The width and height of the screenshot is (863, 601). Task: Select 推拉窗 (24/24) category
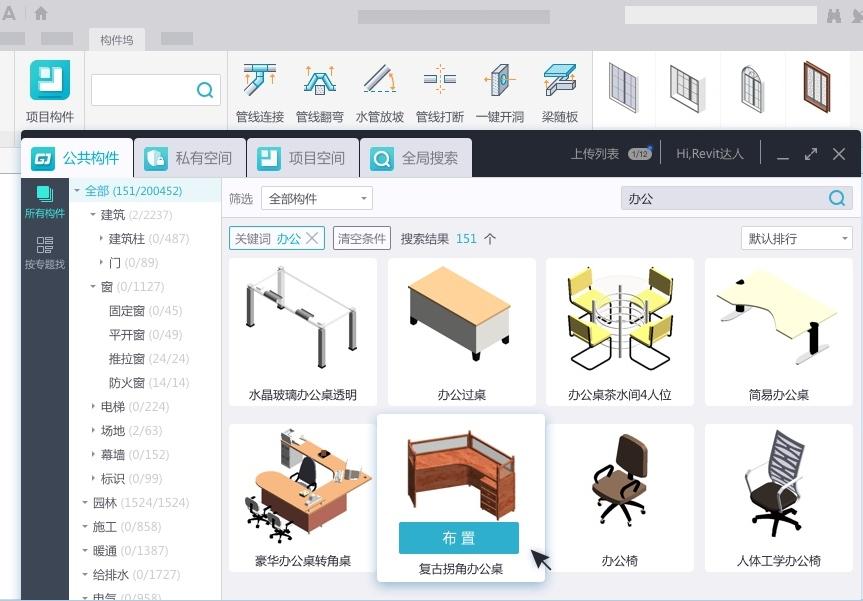click(149, 359)
